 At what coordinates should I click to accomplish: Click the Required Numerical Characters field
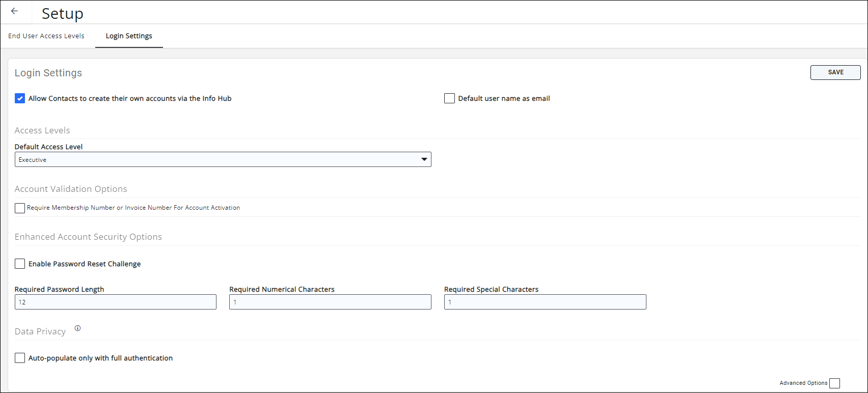coord(330,302)
